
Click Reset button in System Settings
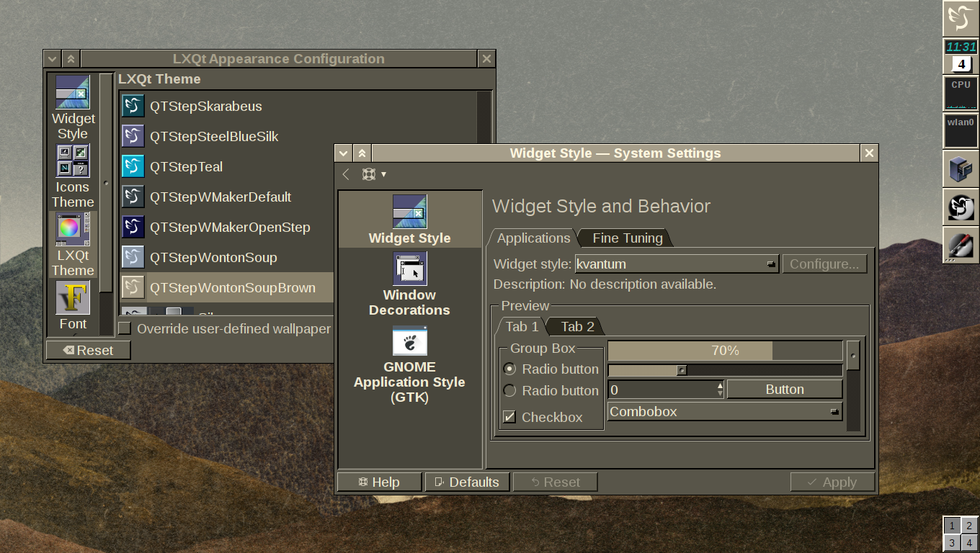(x=555, y=482)
